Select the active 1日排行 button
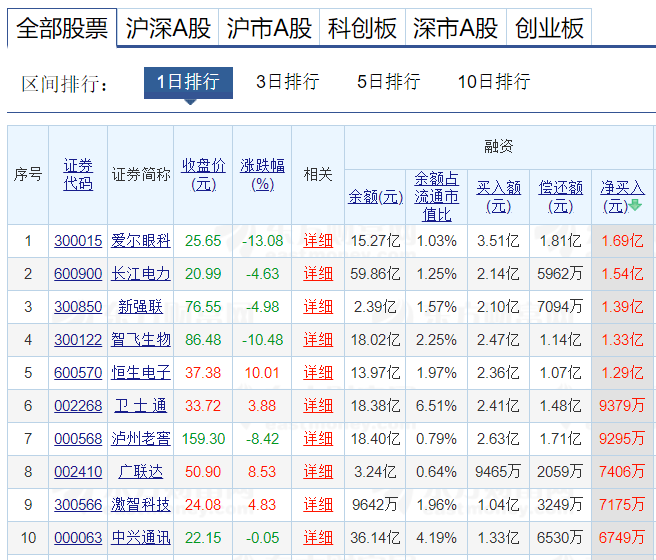Viewport: 656px width, 560px height. (188, 82)
